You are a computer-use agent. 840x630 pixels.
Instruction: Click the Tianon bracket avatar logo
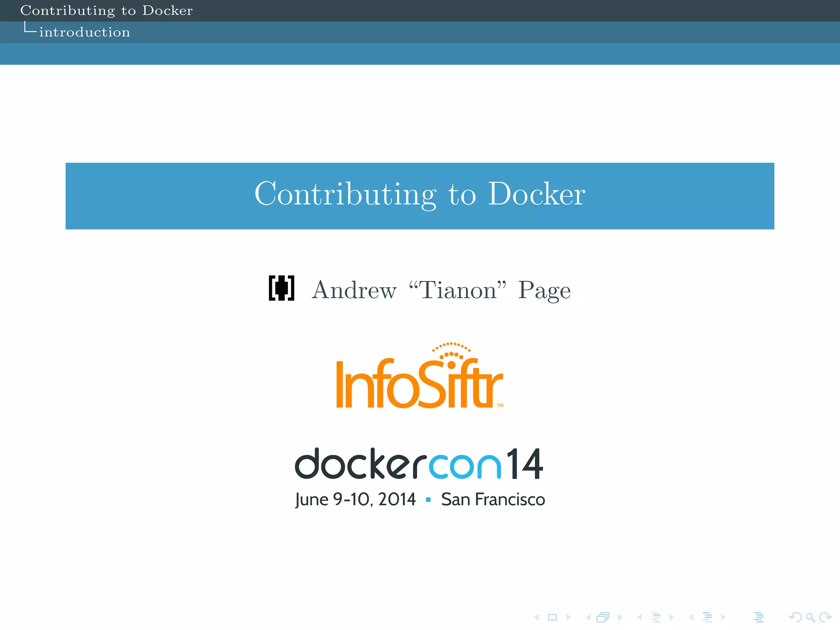click(282, 288)
